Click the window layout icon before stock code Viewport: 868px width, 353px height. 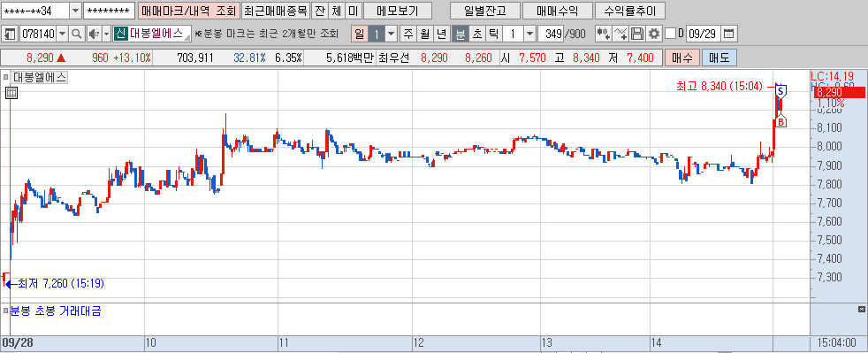[x=10, y=34]
